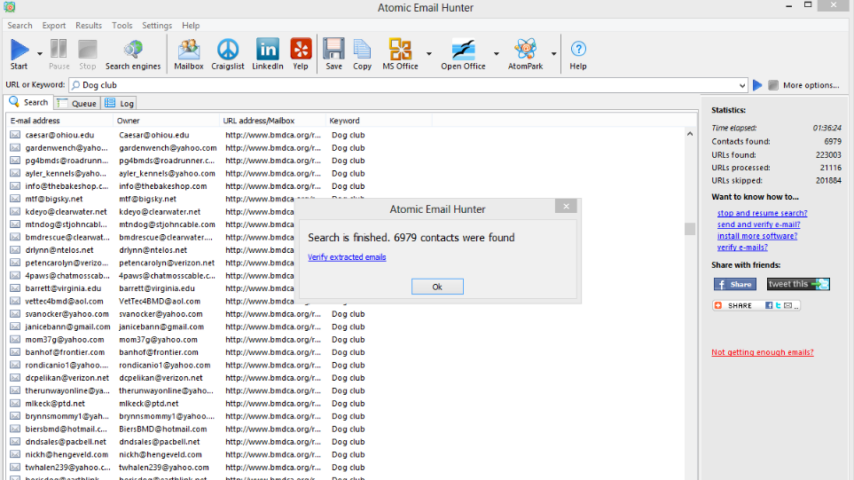Open the Search menu
Image resolution: width=854 pixels, height=480 pixels.
[20, 26]
